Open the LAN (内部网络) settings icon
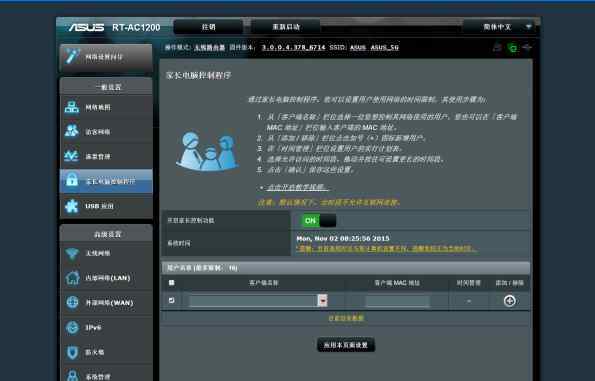Screen dimensions: 595x381 click(x=72, y=278)
